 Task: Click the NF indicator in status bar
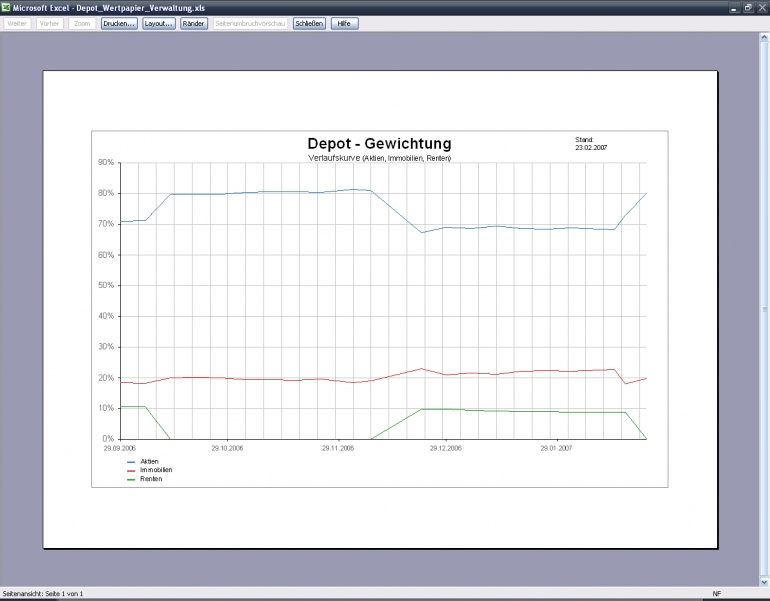[x=716, y=594]
